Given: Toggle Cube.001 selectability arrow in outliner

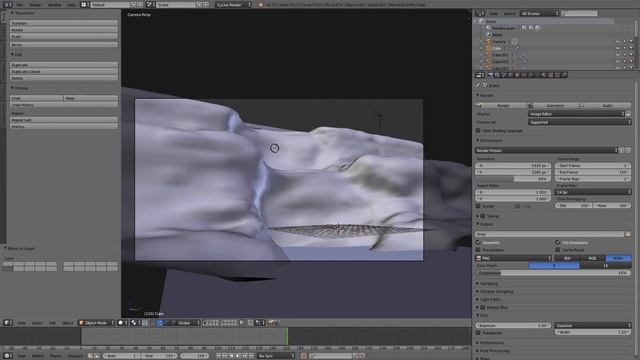Looking at the screenshot, I should pyautogui.click(x=624, y=55).
